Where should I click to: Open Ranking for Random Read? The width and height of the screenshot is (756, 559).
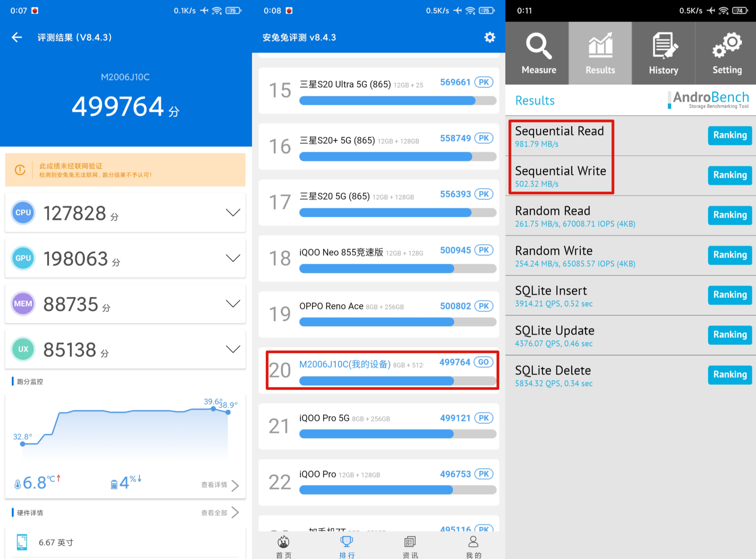coord(730,215)
